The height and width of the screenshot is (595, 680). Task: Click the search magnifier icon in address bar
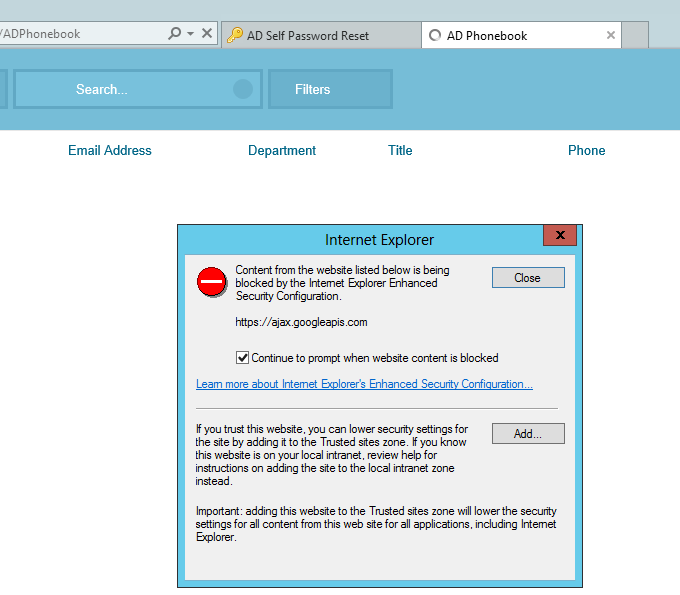[x=174, y=33]
